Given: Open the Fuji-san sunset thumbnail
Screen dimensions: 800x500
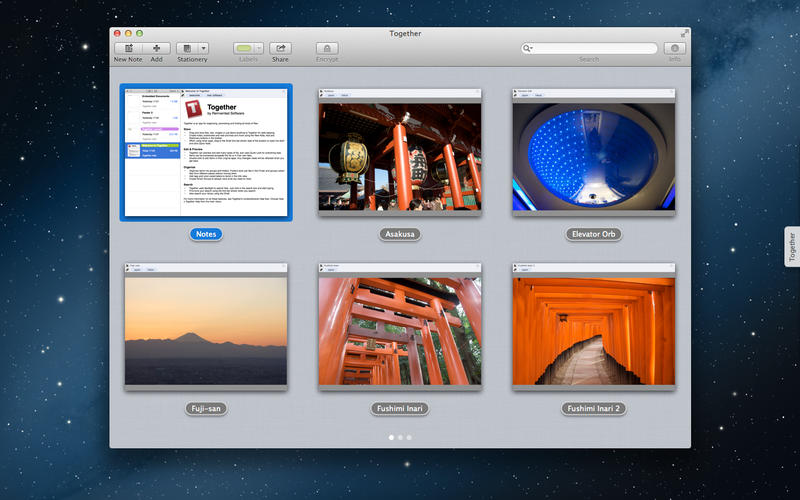Looking at the screenshot, I should [x=206, y=328].
